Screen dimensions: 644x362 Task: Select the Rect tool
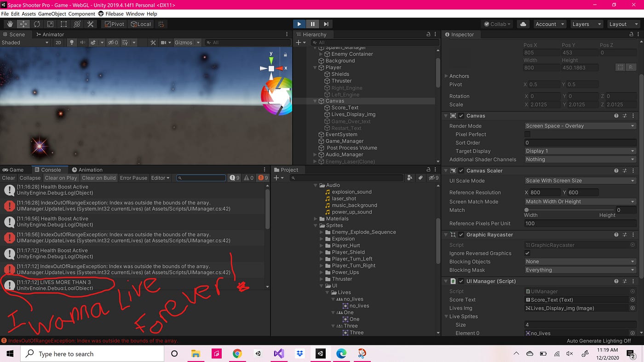63,24
